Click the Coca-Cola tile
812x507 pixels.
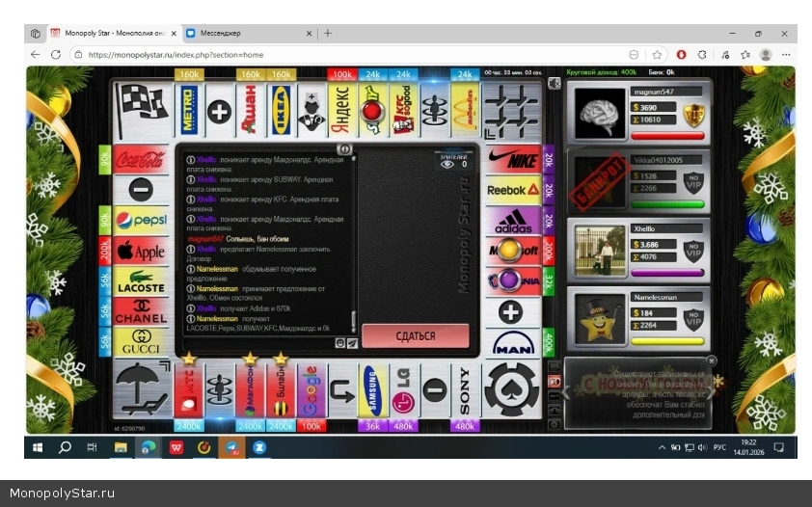[141, 159]
